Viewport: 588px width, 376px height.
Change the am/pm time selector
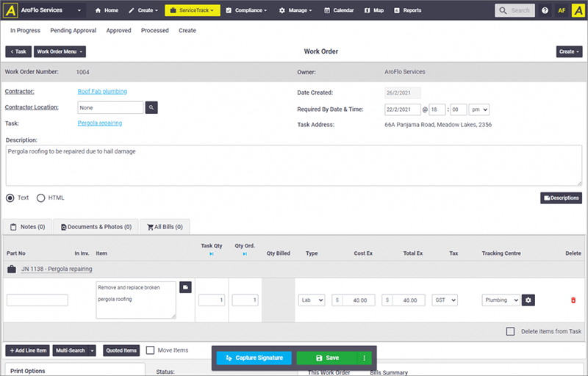pos(479,109)
